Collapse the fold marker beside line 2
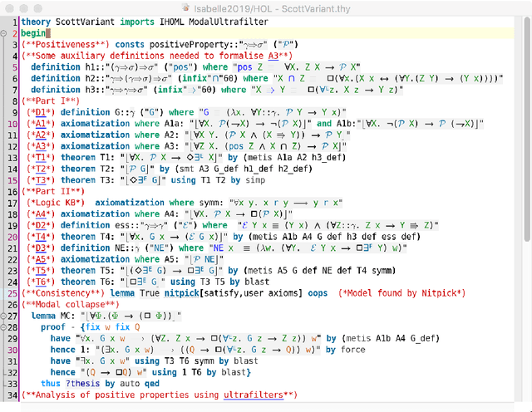532x412 pixels. 16,33
